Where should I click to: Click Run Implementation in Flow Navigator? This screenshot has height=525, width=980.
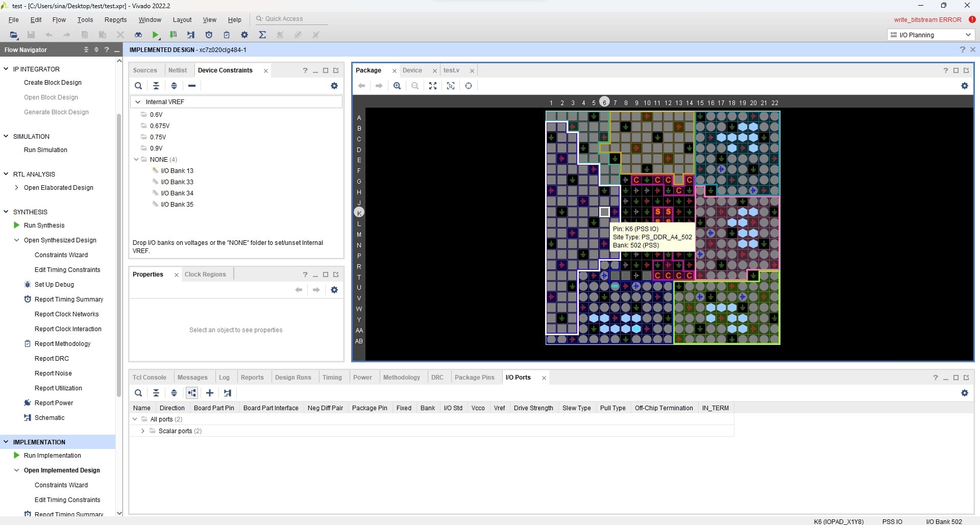(x=52, y=456)
